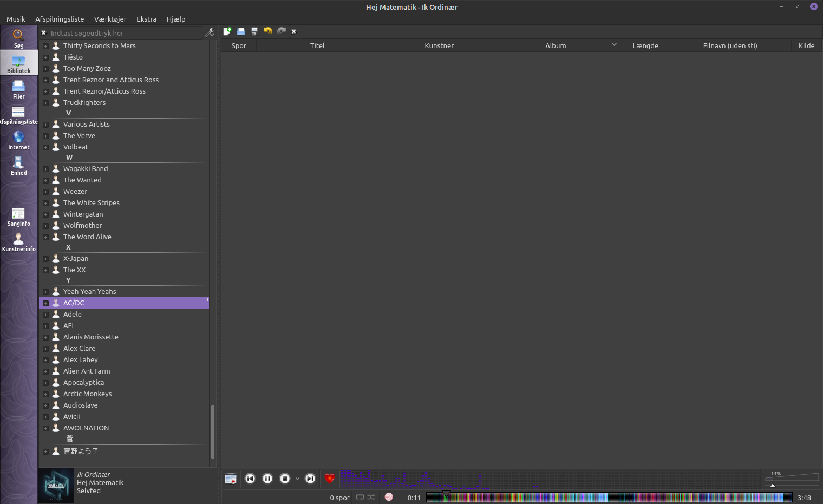Open the Værktøjer menu
Viewport: 823px width, 504px height.
(x=110, y=19)
